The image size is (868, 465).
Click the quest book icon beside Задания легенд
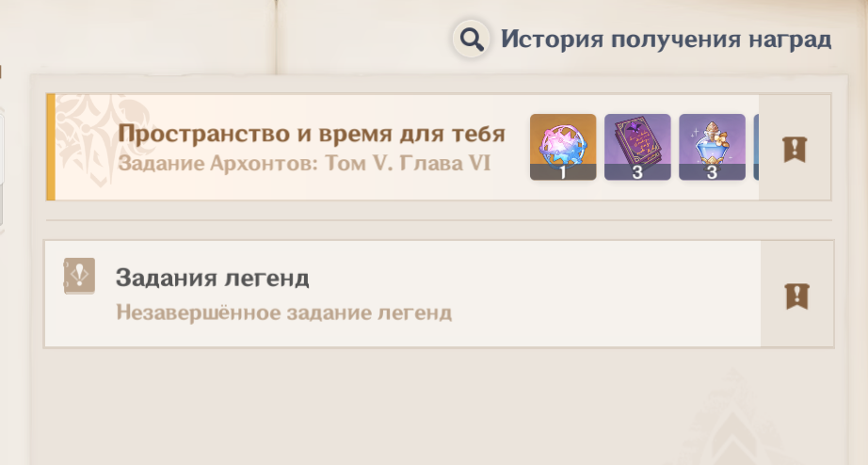[79, 276]
